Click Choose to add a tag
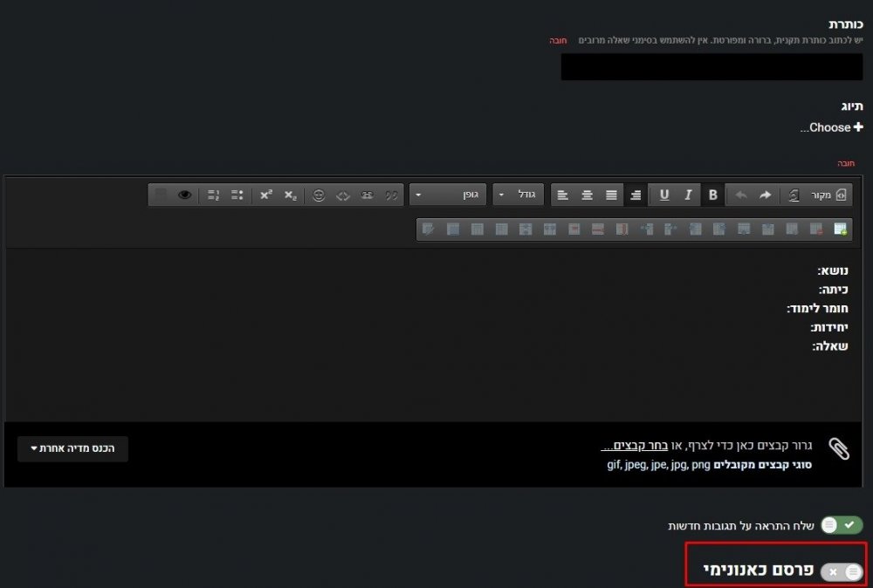Image resolution: width=873 pixels, height=588 pixels. click(831, 127)
